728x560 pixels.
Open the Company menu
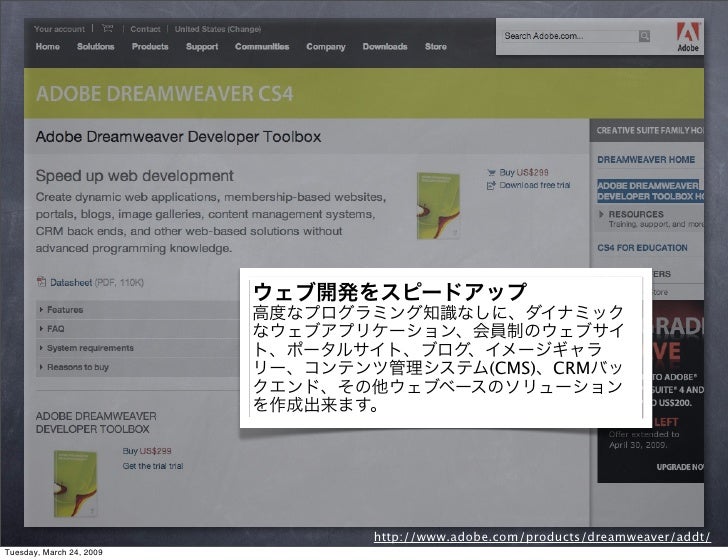(x=326, y=46)
